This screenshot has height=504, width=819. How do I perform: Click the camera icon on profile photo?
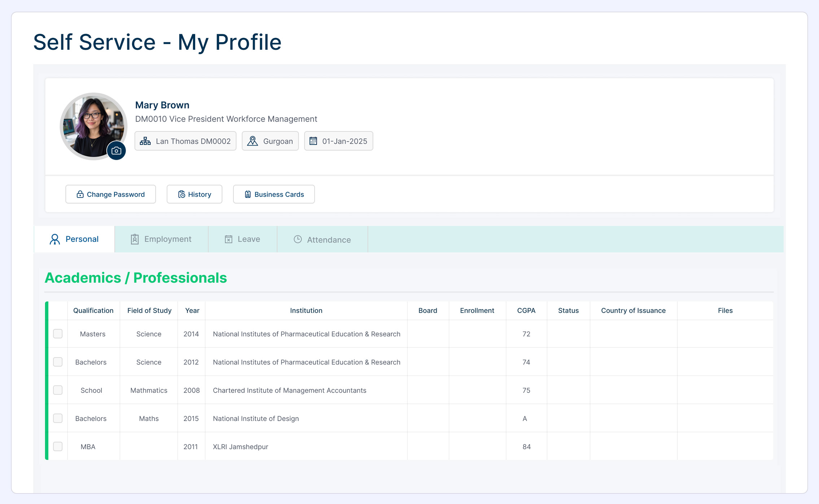click(116, 151)
